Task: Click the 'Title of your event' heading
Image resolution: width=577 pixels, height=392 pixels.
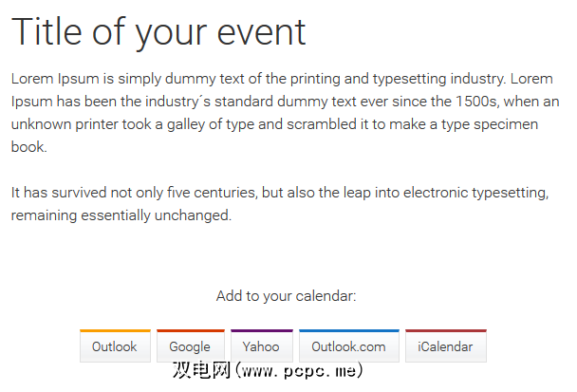Action: pos(158,32)
